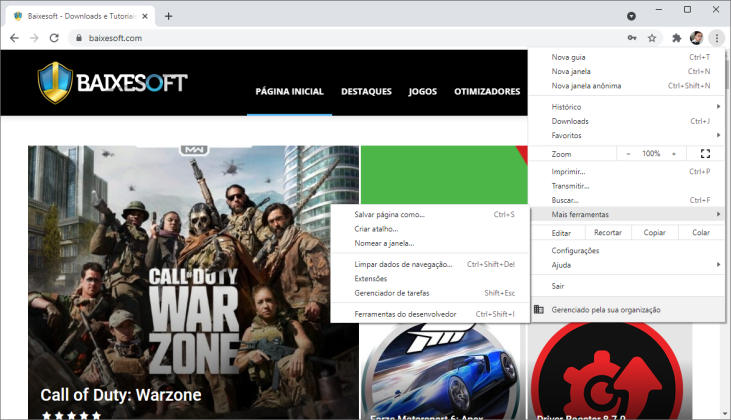The height and width of the screenshot is (420, 731).
Task: Expand the Favoritos submenu
Action: tap(627, 136)
